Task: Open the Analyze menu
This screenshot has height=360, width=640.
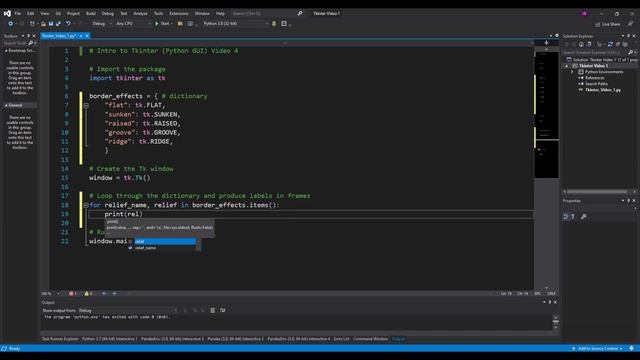Action: coord(140,13)
